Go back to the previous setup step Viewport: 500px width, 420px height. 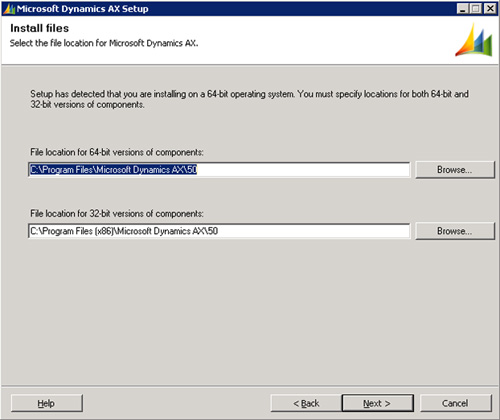pyautogui.click(x=306, y=403)
